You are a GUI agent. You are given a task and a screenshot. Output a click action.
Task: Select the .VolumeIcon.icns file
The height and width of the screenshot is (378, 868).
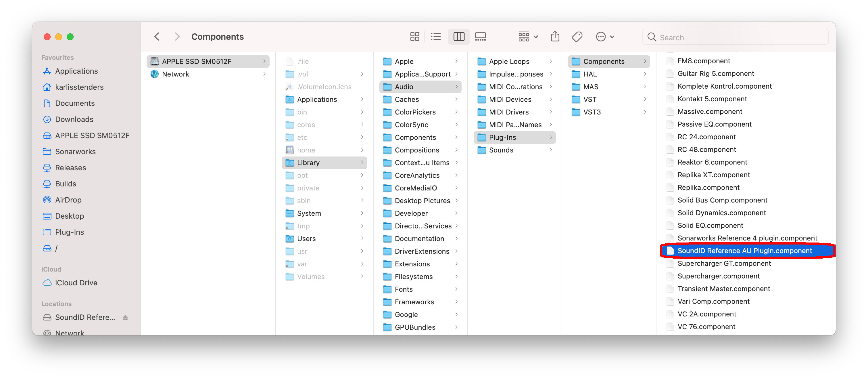pos(324,87)
